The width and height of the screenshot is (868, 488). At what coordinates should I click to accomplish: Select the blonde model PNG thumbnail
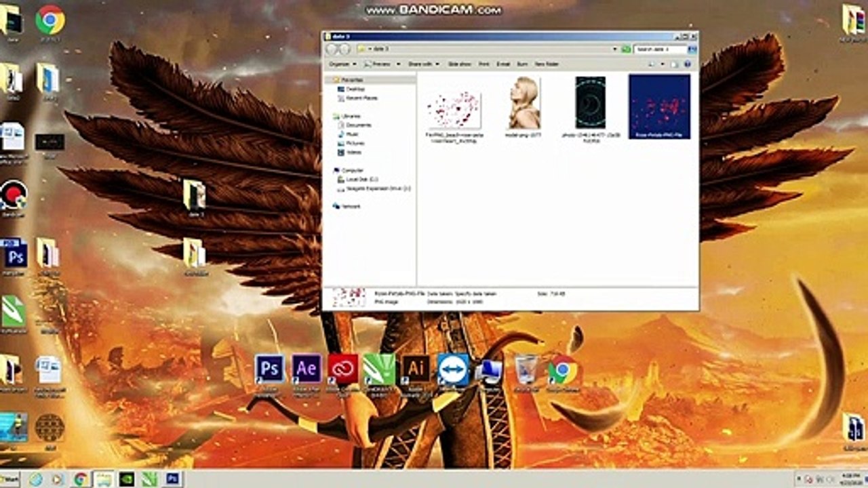click(x=524, y=103)
